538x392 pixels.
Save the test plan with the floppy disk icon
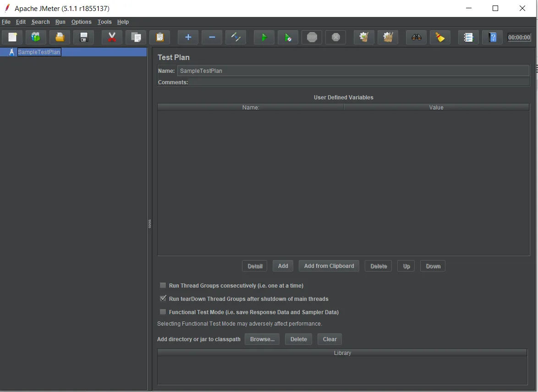84,38
